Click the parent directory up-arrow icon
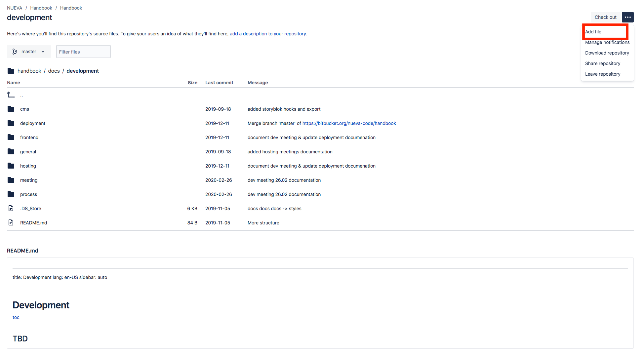Screen dimensions: 644x353 pyautogui.click(x=11, y=95)
